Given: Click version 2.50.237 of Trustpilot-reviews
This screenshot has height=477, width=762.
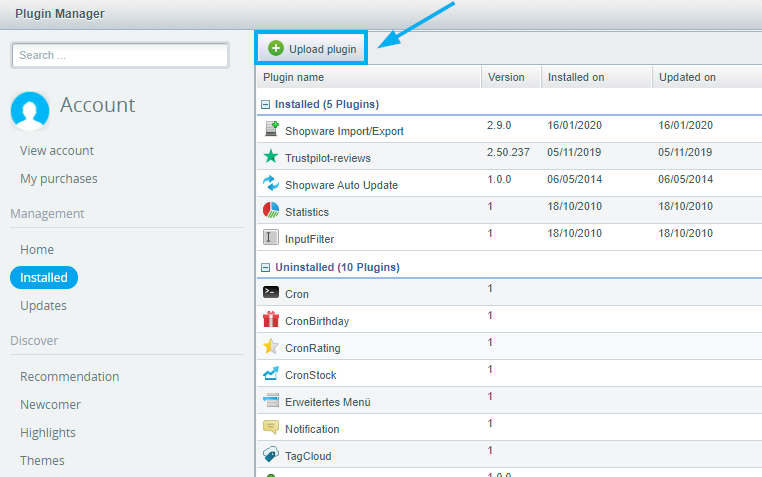Looking at the screenshot, I should [508, 153].
